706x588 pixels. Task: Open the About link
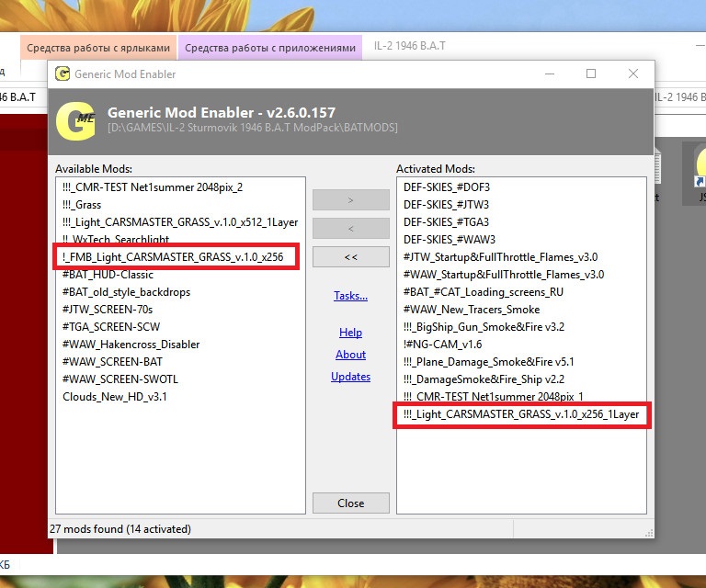coord(351,355)
